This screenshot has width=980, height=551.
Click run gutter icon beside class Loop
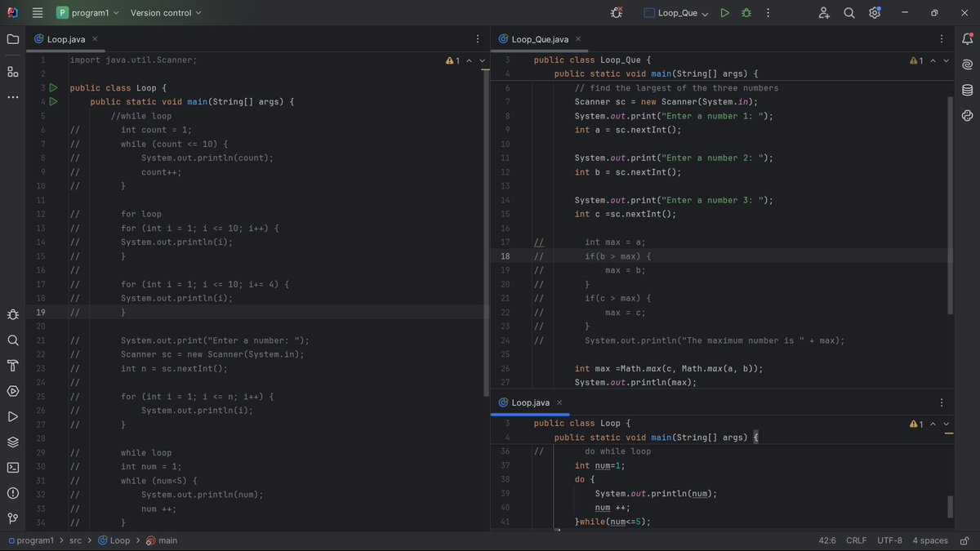click(x=53, y=87)
